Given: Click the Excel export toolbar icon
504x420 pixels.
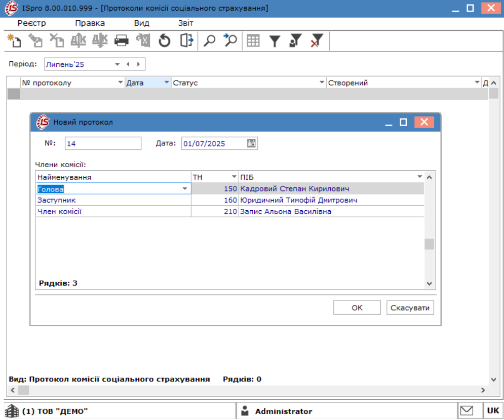Looking at the screenshot, I should click(143, 41).
